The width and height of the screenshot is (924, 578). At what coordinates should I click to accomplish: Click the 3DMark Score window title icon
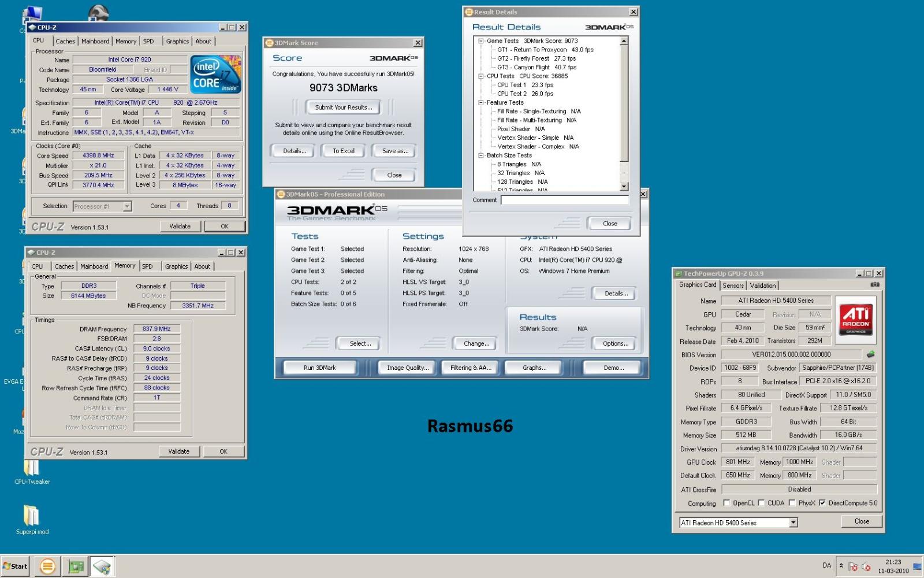pyautogui.click(x=269, y=43)
